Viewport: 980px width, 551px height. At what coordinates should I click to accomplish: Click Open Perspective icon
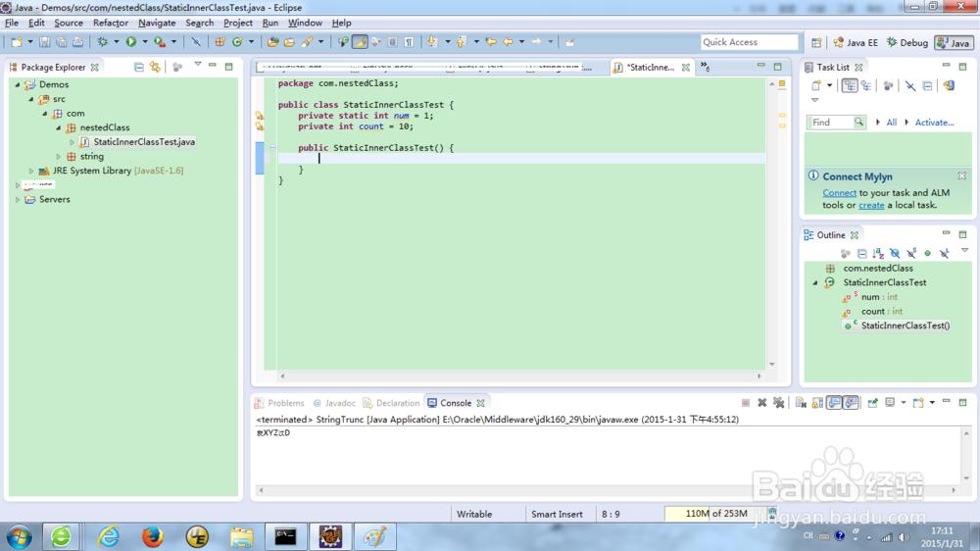click(816, 42)
